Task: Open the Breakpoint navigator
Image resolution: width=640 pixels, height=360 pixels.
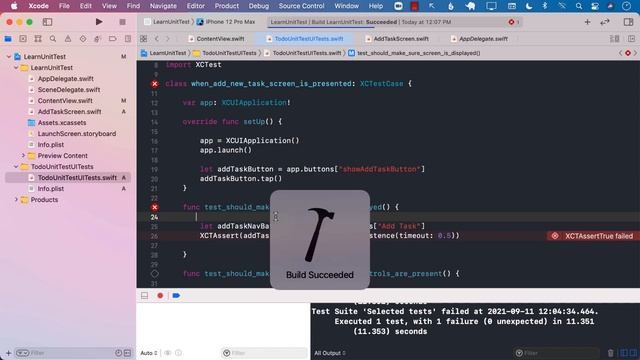Action: (113, 39)
